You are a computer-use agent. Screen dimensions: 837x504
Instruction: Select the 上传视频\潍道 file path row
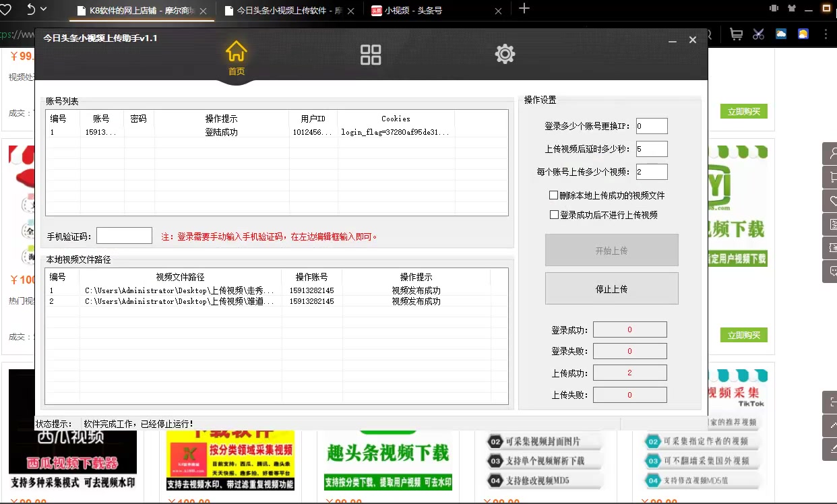tap(180, 301)
